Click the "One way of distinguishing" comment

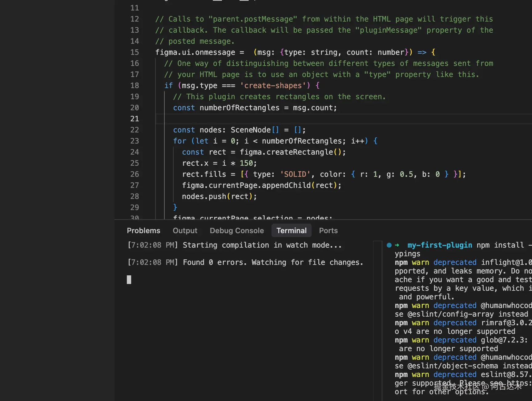click(x=328, y=63)
